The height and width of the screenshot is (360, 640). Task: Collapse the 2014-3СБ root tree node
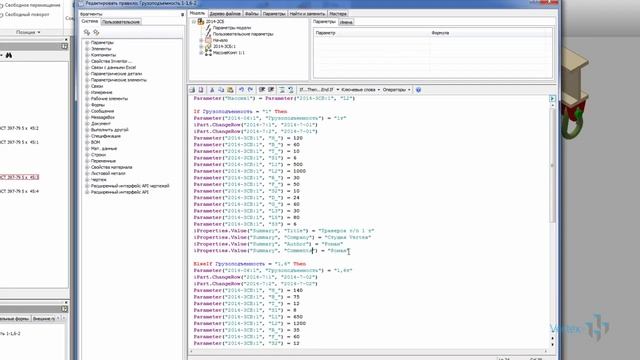tap(194, 22)
